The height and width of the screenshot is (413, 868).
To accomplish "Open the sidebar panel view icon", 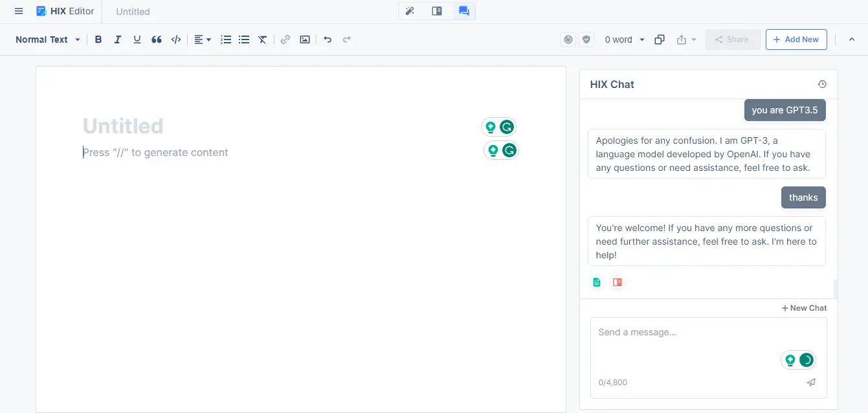I will coord(436,11).
